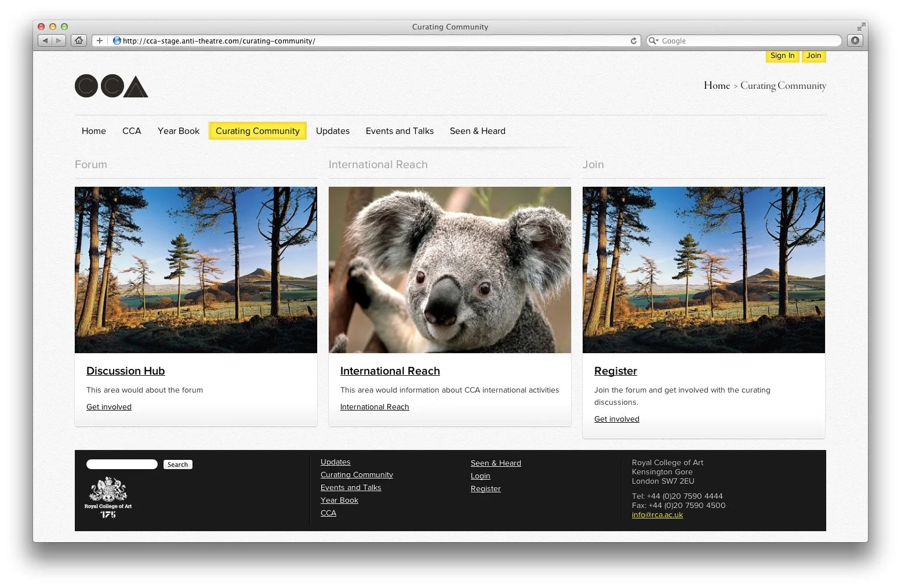
Task: Open the downloads button in toolbar
Action: pyautogui.click(x=855, y=41)
